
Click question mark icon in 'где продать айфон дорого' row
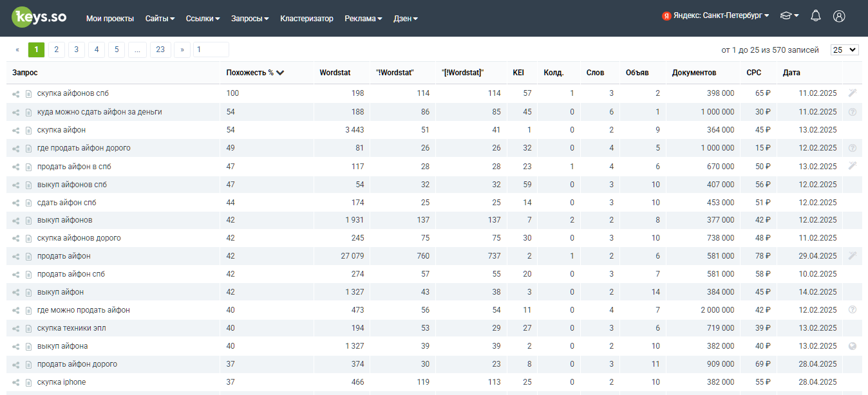point(853,148)
